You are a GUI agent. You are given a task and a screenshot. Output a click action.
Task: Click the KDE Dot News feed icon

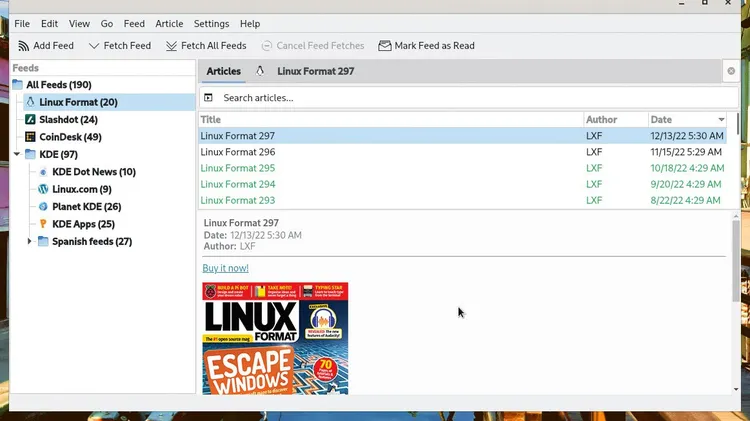[x=43, y=172]
